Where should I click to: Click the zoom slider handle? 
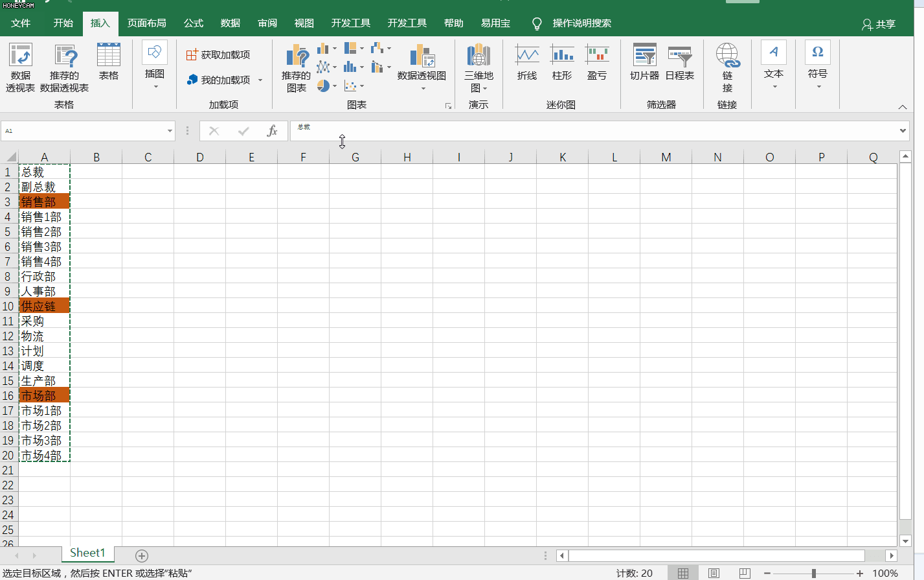814,574
